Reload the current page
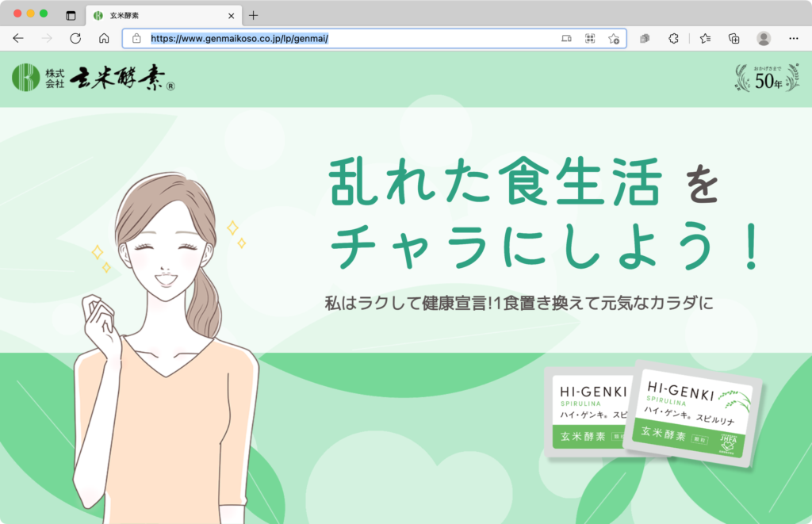The width and height of the screenshot is (812, 524). (75, 38)
